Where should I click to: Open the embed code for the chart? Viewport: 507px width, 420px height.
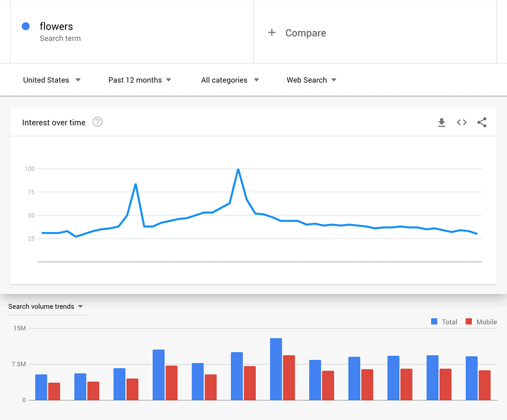click(461, 123)
